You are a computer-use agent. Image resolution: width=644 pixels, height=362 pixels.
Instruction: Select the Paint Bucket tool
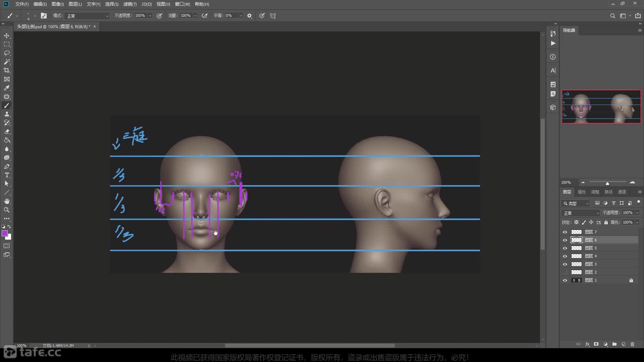[7, 140]
